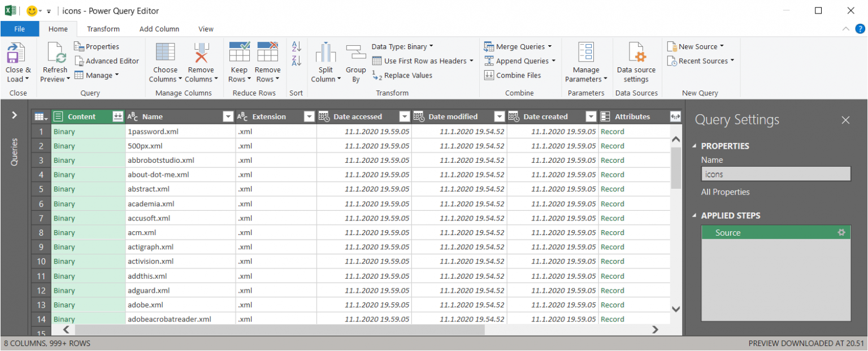Click the table corner menu icon
The height and width of the screenshot is (351, 868).
pos(41,116)
